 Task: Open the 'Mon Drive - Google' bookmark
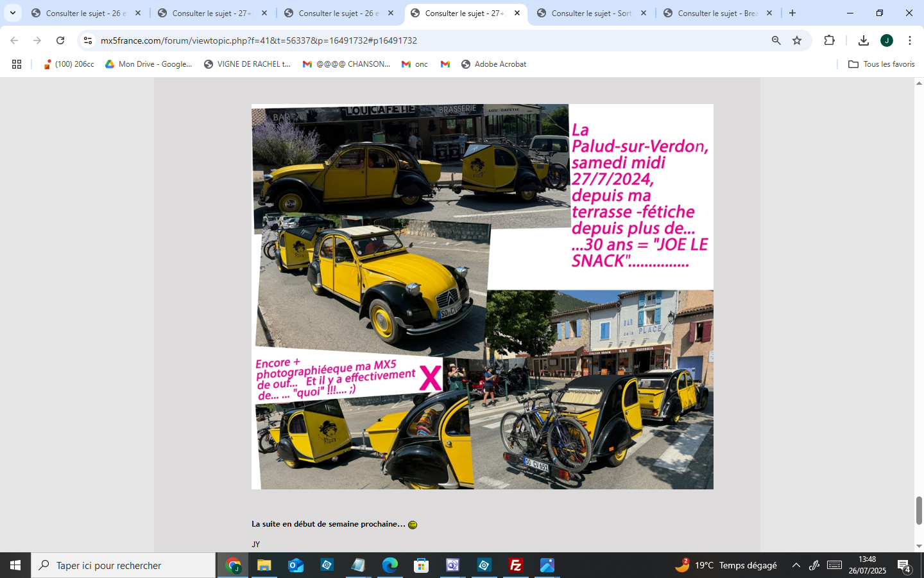(x=148, y=64)
